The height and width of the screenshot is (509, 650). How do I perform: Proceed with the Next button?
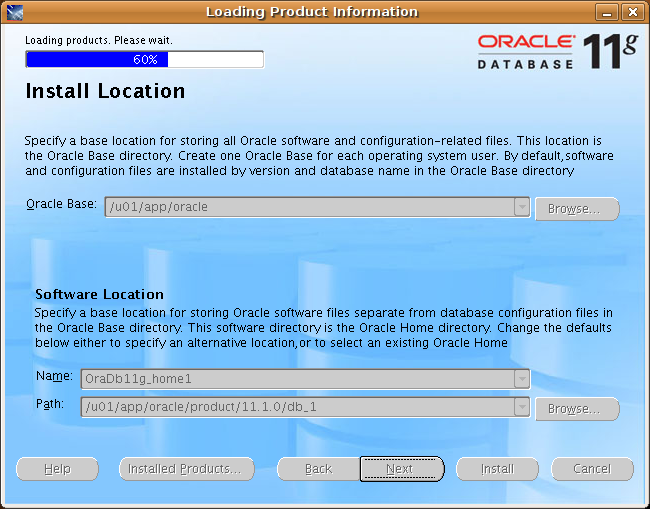coord(402,469)
